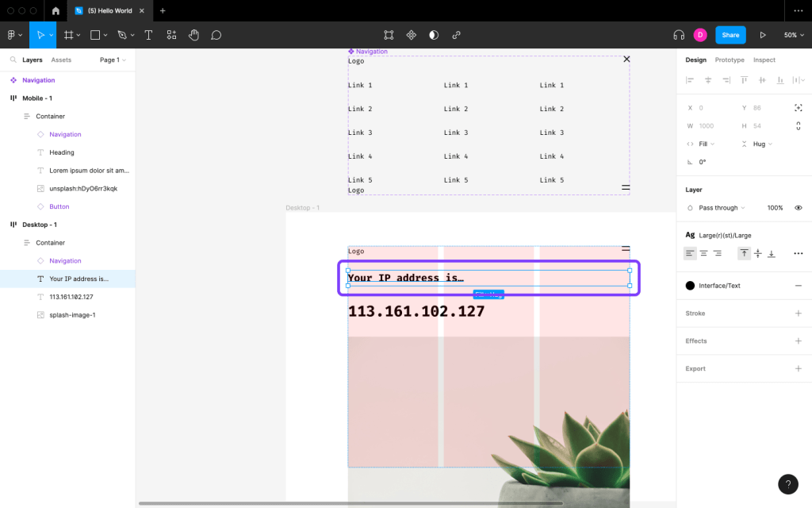Open the 50% zoom level dropdown
This screenshot has height=508, width=812.
pyautogui.click(x=793, y=35)
